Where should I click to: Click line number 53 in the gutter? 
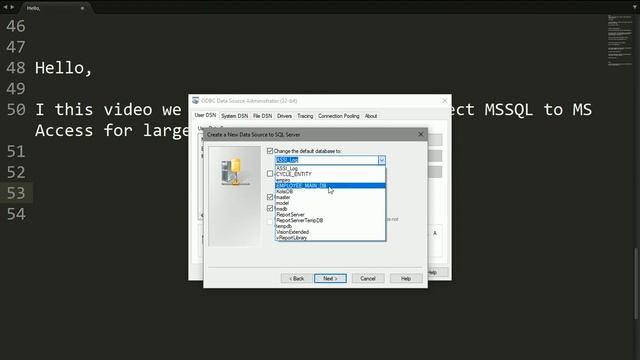click(16, 193)
